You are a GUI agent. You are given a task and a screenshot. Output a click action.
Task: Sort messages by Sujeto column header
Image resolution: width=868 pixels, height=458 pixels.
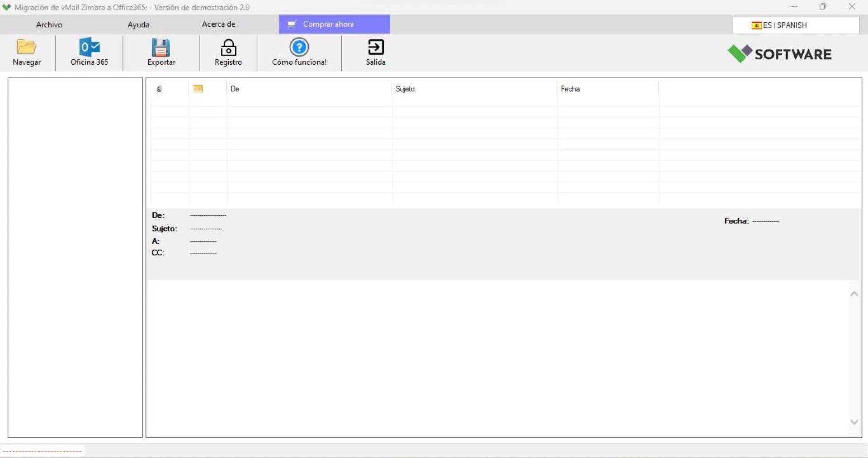coord(405,89)
